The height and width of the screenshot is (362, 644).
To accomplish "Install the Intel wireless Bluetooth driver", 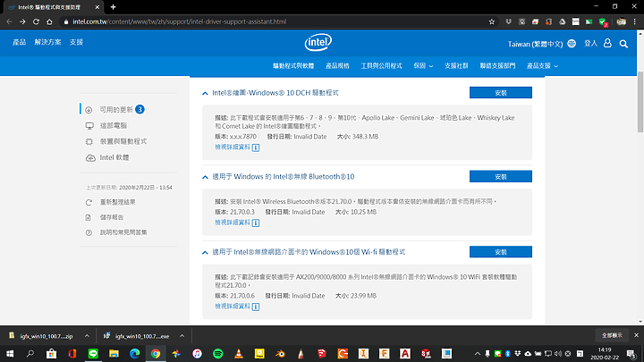I will click(x=501, y=176).
